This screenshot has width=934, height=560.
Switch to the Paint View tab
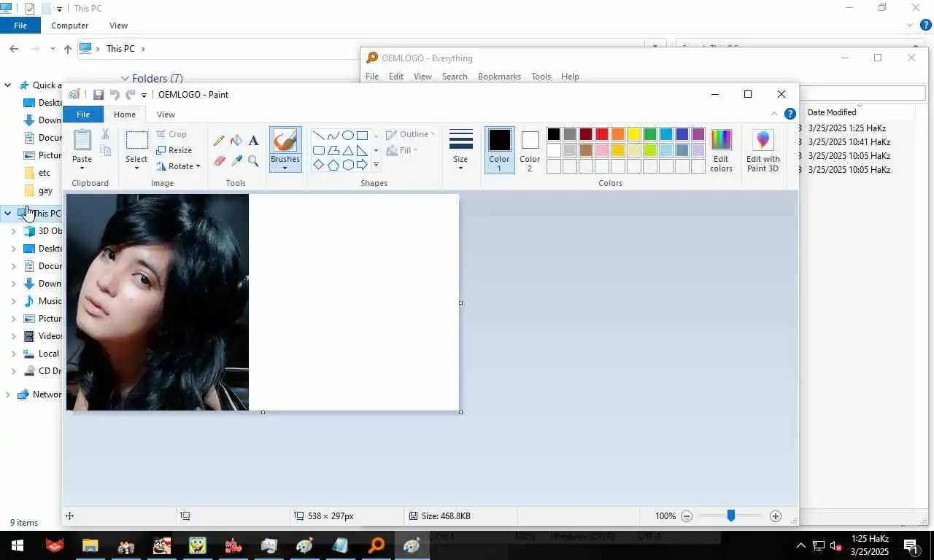point(166,114)
